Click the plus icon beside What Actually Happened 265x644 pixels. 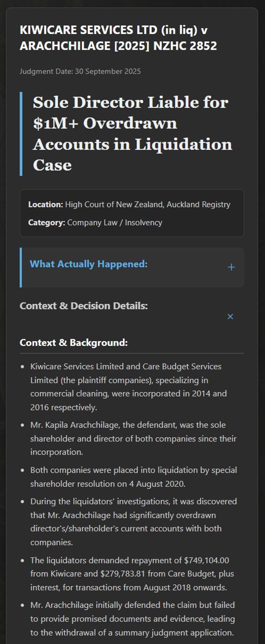tap(231, 267)
